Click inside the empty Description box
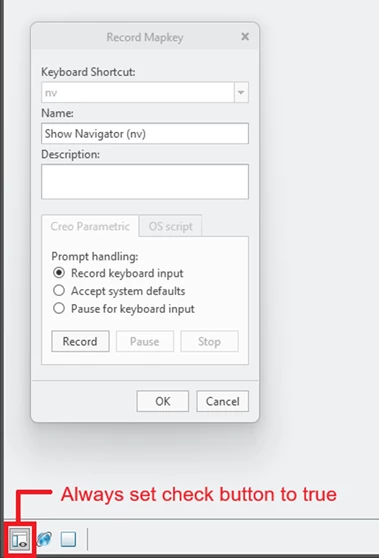The width and height of the screenshot is (379, 558). coord(145,181)
